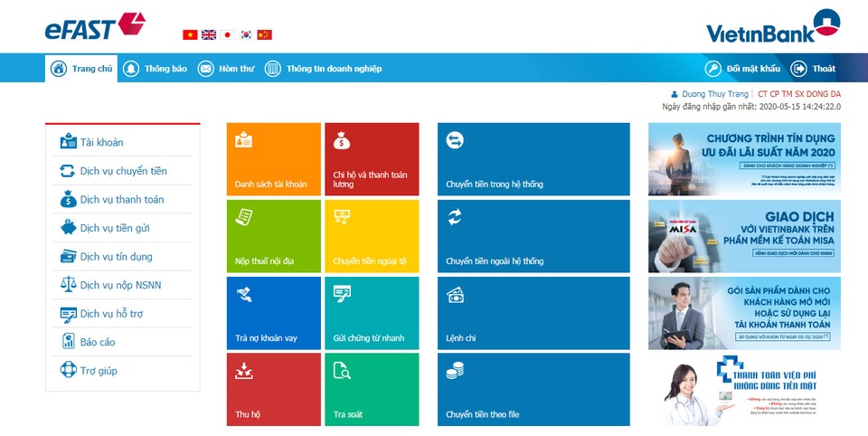
Task: Open the blue Trả nợ khoản vay tile
Action: coord(273,314)
